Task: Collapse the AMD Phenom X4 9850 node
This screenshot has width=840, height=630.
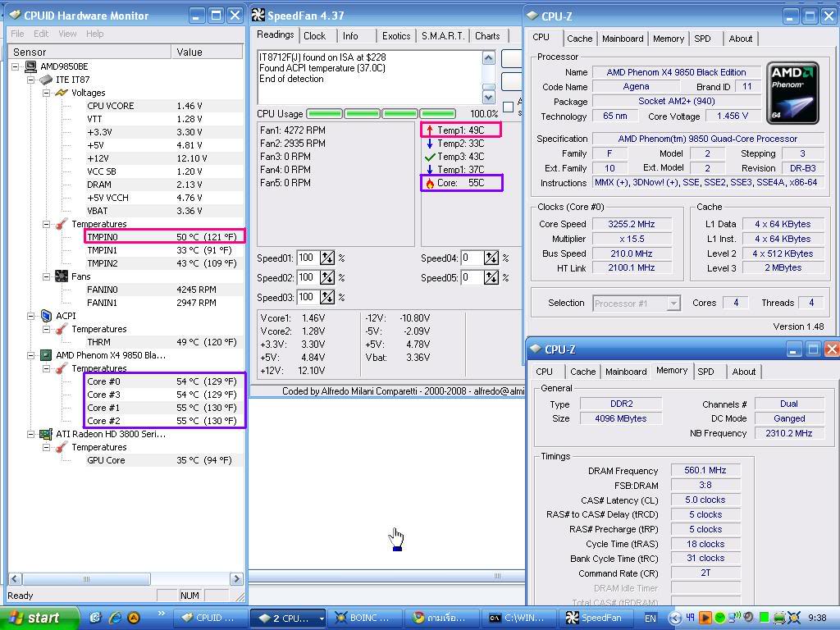Action: pyautogui.click(x=31, y=356)
